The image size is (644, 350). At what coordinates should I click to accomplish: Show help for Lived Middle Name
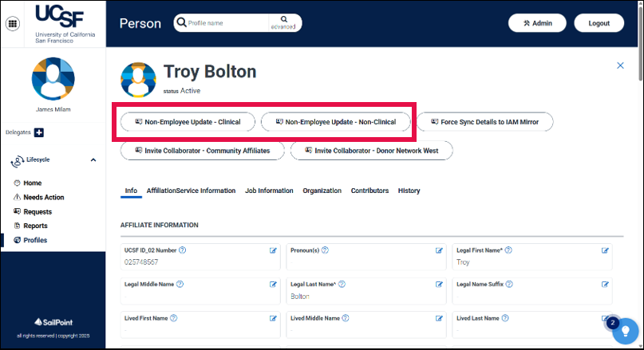pos(346,318)
